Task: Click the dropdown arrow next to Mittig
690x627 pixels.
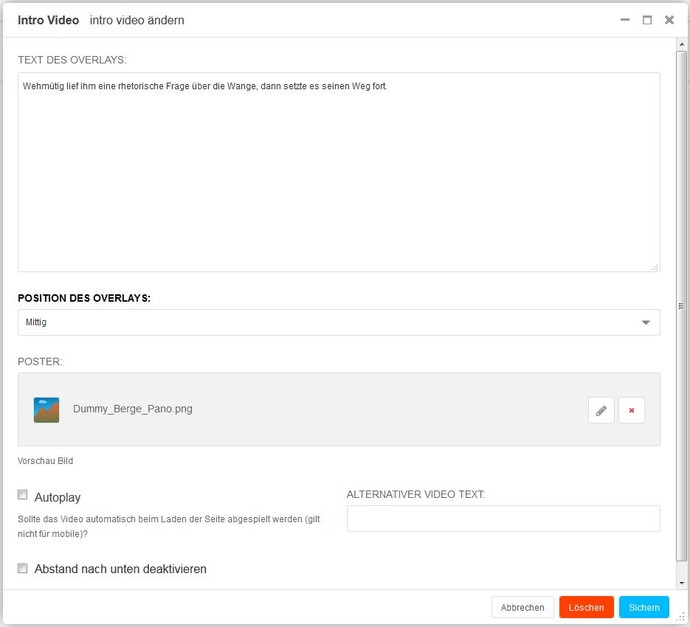Action: pos(646,323)
